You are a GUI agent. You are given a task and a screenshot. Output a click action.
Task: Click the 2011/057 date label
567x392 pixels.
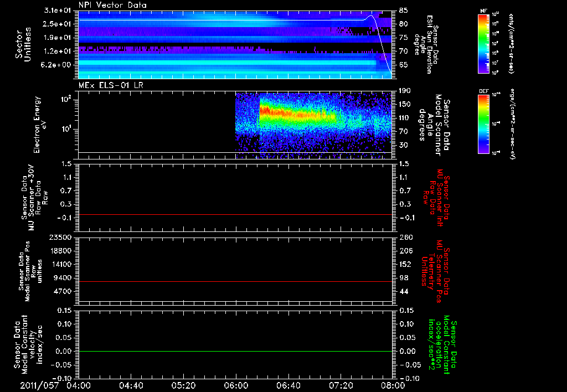[40, 385]
